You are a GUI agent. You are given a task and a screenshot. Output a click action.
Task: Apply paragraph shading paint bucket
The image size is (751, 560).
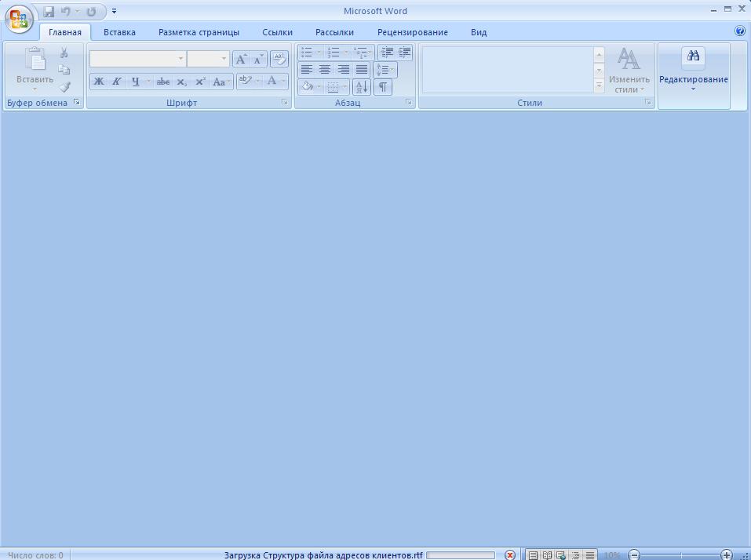tap(307, 87)
